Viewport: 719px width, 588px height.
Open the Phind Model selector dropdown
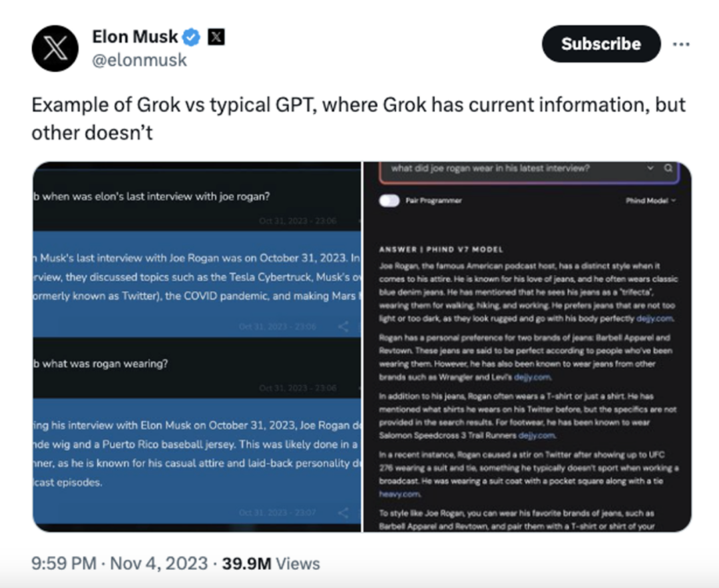pos(649,200)
